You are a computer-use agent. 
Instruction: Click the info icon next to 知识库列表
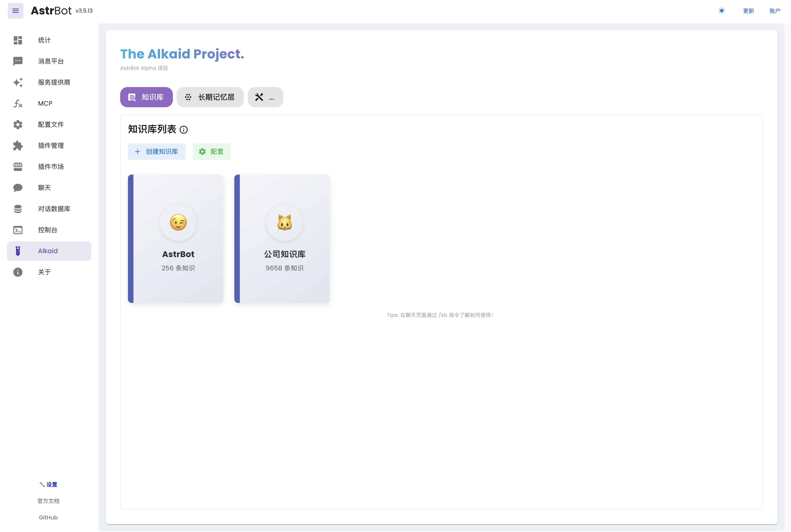click(x=184, y=130)
